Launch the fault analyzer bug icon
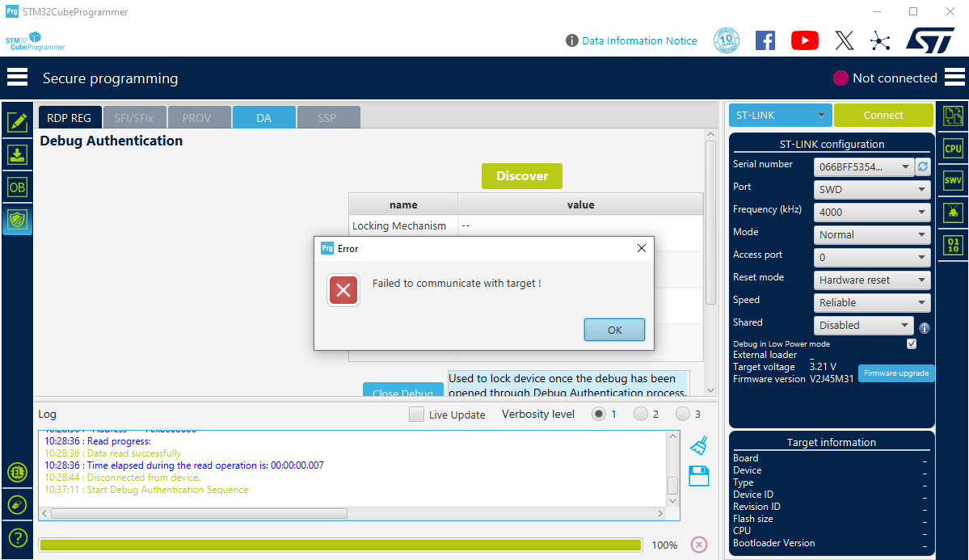Viewport: 969px width, 560px height. coord(952,212)
